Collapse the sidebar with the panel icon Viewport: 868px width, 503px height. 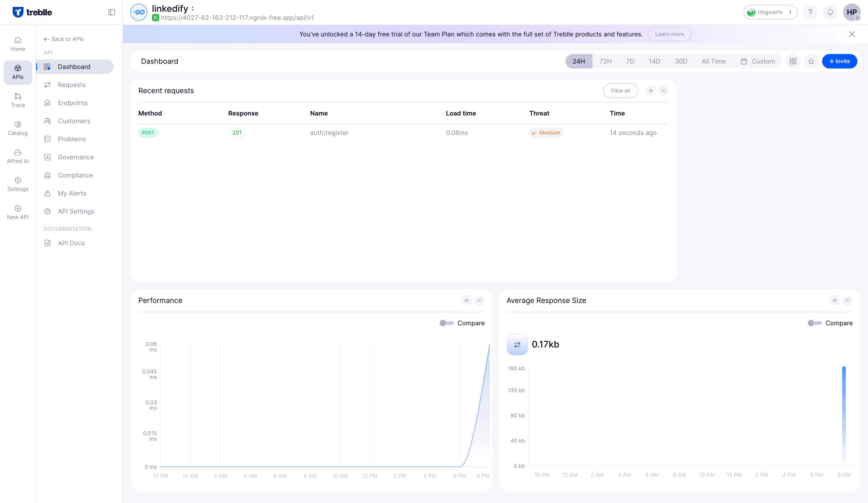tap(111, 12)
